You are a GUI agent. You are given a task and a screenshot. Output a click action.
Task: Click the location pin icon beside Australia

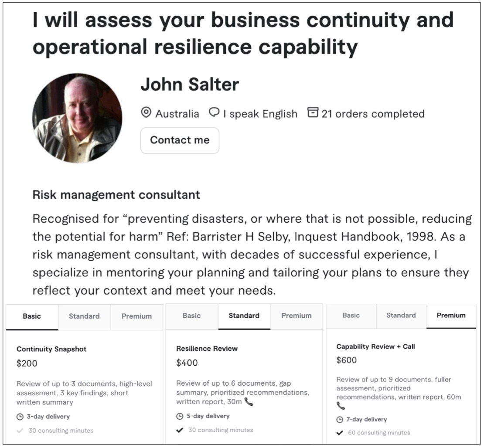(146, 113)
